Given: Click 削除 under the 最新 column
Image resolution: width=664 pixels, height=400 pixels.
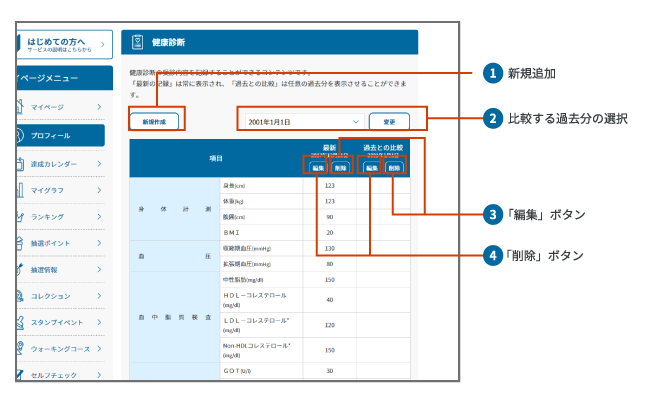Looking at the screenshot, I should pyautogui.click(x=340, y=168).
